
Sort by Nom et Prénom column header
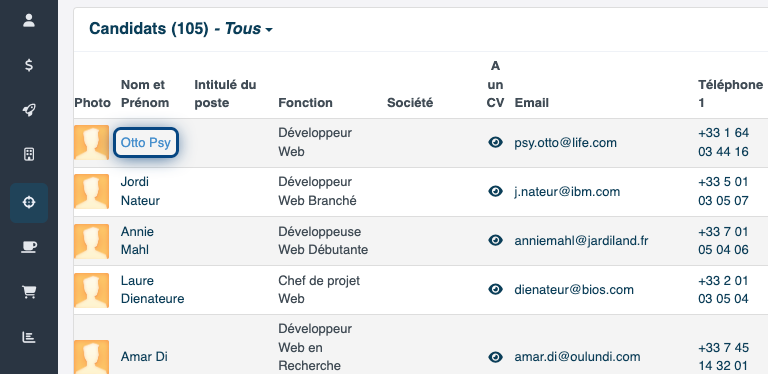click(x=145, y=94)
